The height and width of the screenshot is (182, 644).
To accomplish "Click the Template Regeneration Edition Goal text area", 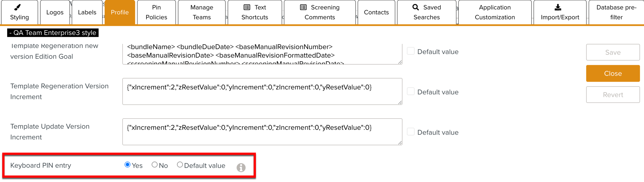I will point(262,54).
